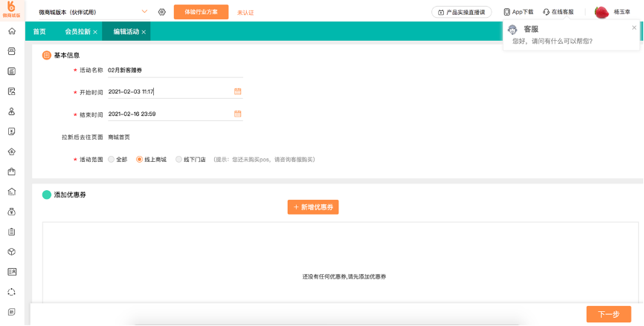Click the member (person) icon in the sidebar

tap(11, 111)
